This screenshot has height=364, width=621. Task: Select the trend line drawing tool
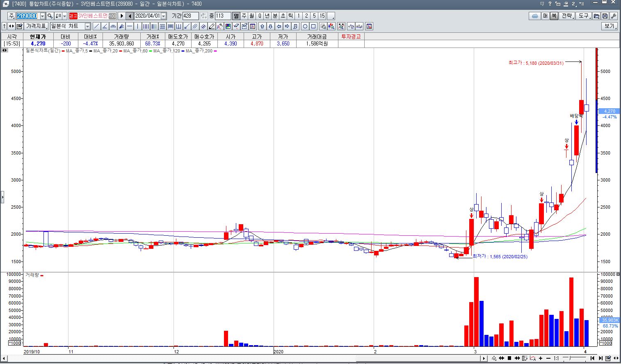[x=97, y=26]
